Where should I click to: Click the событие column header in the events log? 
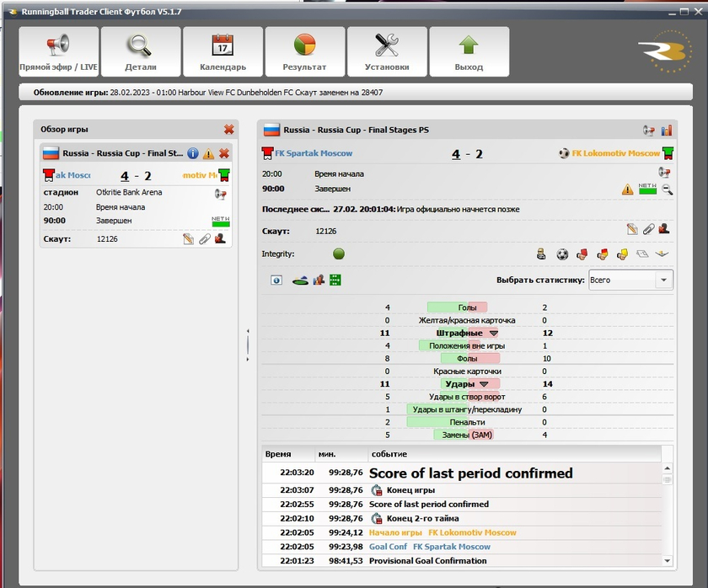click(x=515, y=454)
